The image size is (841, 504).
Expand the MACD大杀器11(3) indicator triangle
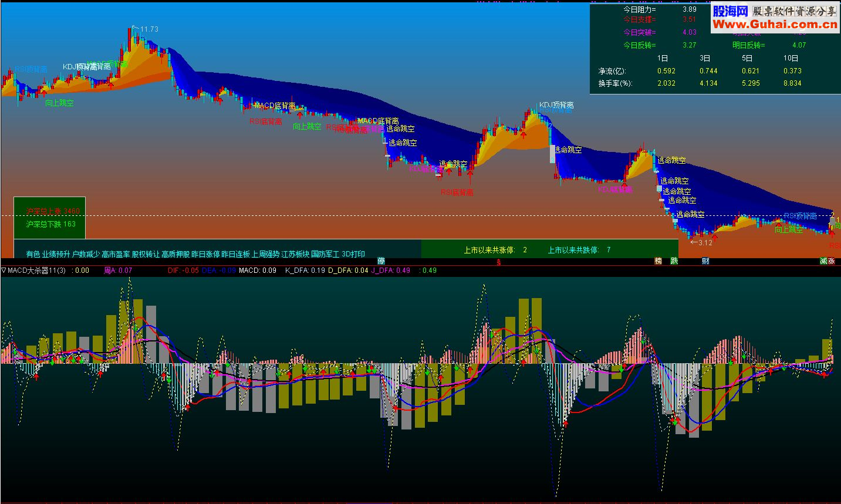tap(4, 270)
